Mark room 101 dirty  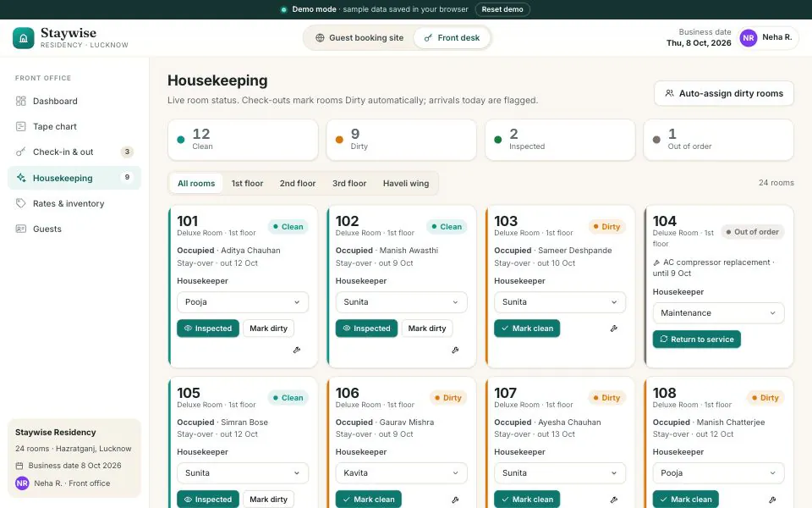pos(268,329)
